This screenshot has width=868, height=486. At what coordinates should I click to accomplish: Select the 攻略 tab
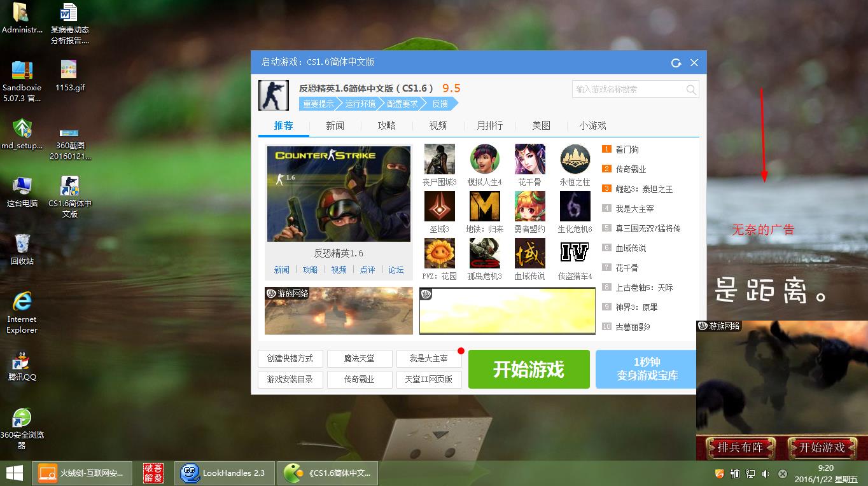387,125
